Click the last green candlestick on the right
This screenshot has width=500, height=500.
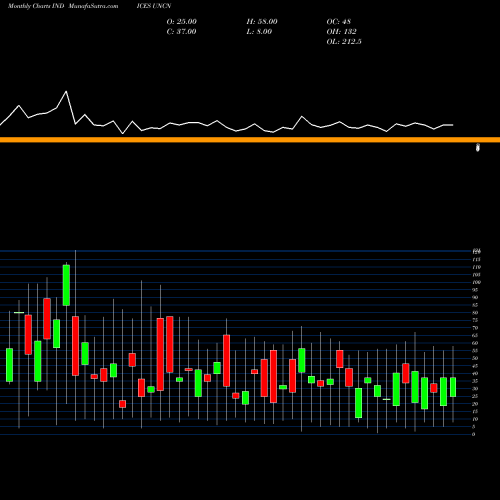click(x=453, y=387)
